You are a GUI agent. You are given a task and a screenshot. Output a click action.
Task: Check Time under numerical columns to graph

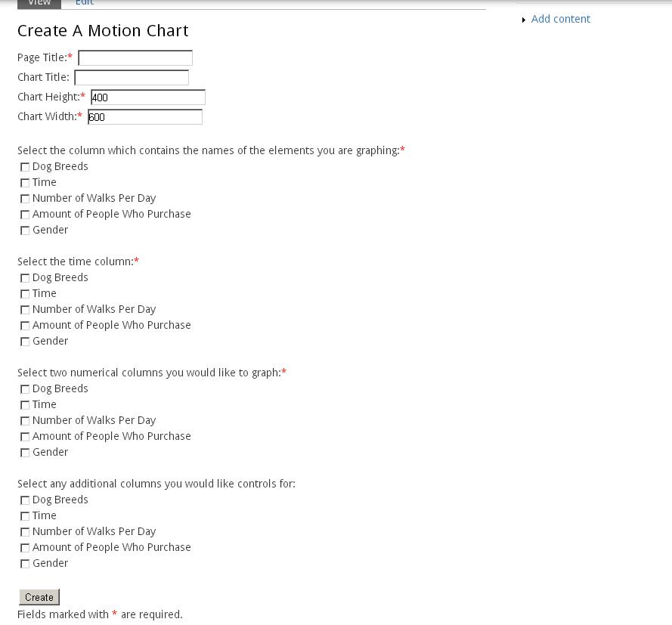click(25, 404)
